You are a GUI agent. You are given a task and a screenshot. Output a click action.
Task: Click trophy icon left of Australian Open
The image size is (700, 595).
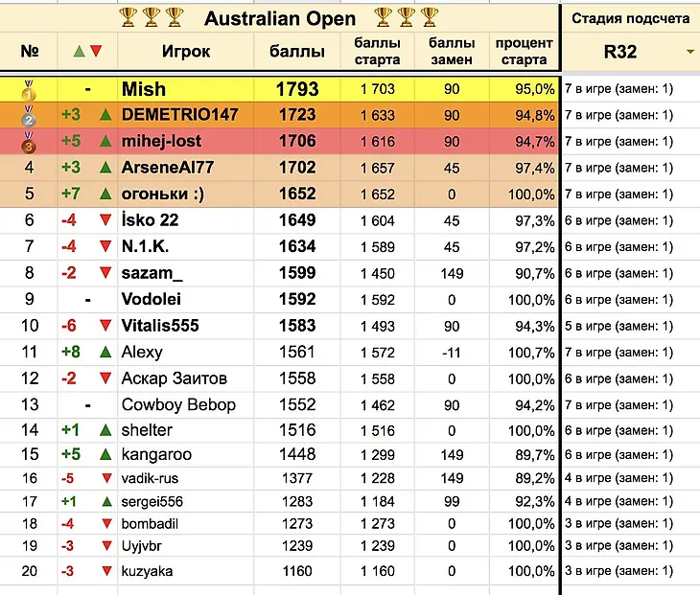(175, 17)
